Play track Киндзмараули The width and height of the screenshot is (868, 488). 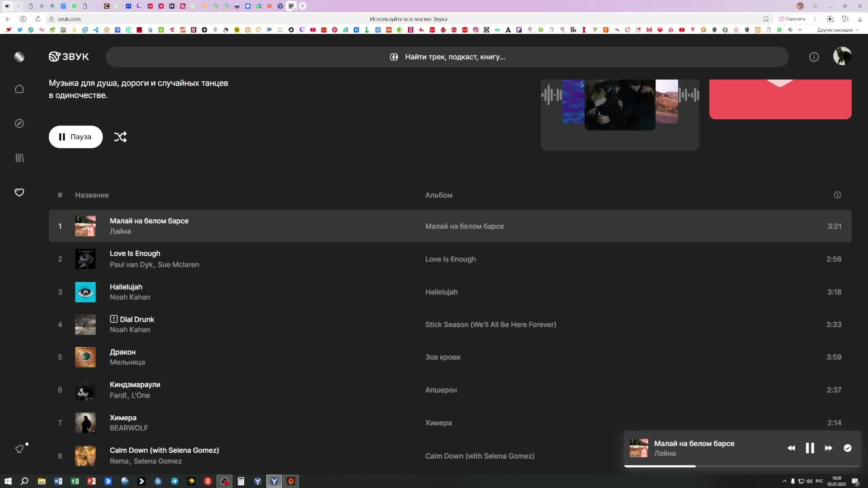(135, 385)
